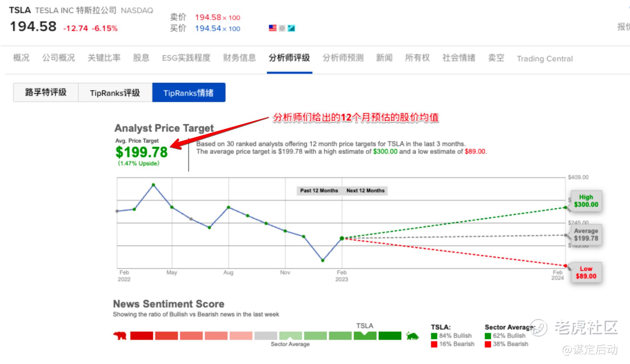Click the TSLA 16% Bearish legend
Image resolution: width=630 pixels, height=364 pixels.
tap(453, 344)
